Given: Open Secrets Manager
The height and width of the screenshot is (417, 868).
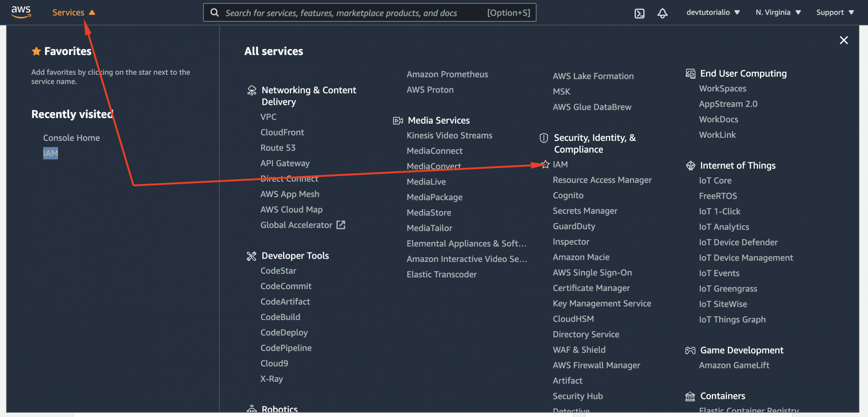Looking at the screenshot, I should pyautogui.click(x=585, y=211).
